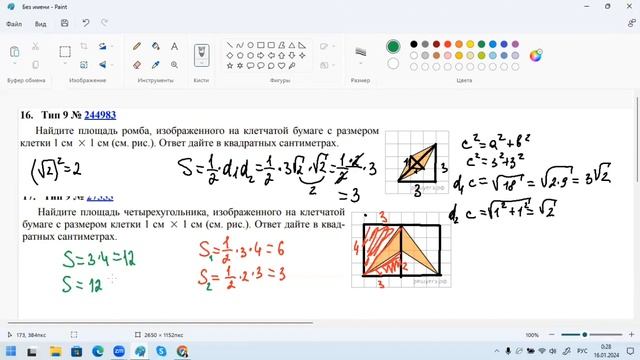Adjust the zoom slider handle
This screenshot has width=640, height=360.
click(x=585, y=335)
